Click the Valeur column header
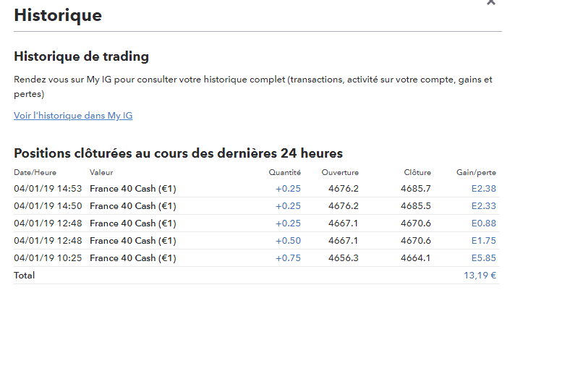The height and width of the screenshot is (392, 570). 101,172
